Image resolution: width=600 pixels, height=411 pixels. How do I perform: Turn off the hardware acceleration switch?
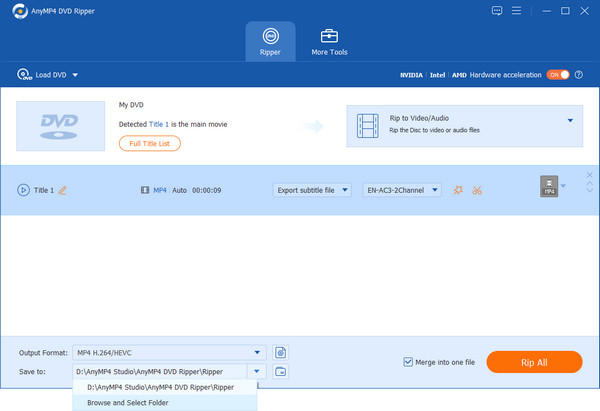tap(557, 74)
